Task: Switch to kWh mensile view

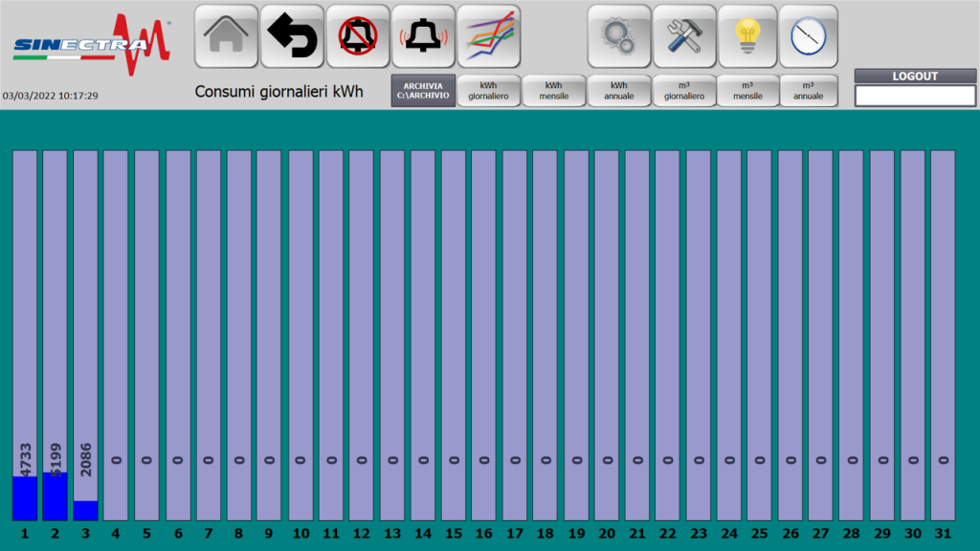Action: pos(553,91)
